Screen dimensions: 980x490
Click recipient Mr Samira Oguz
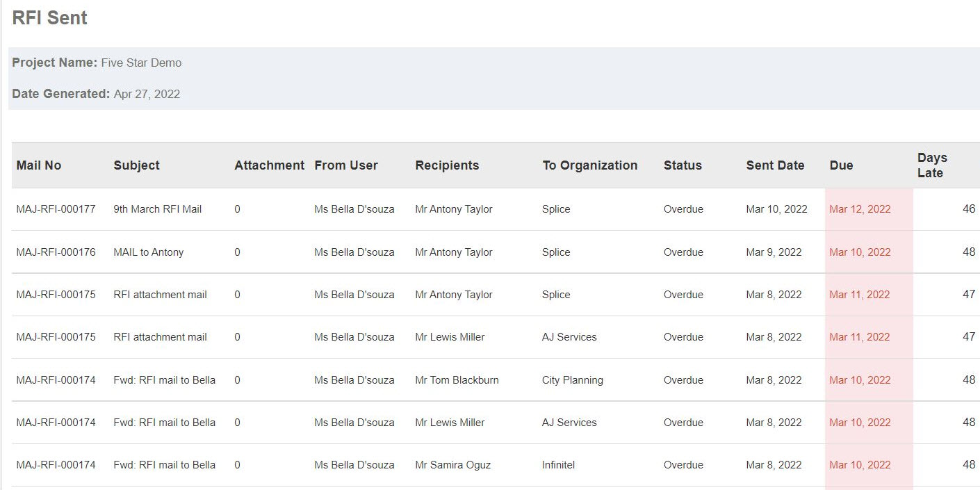452,465
